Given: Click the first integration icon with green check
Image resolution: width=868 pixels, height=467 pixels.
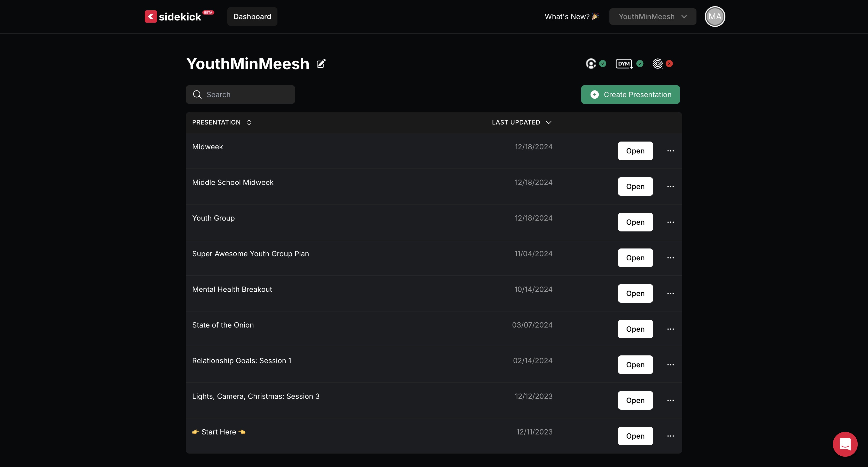Looking at the screenshot, I should coord(591,64).
